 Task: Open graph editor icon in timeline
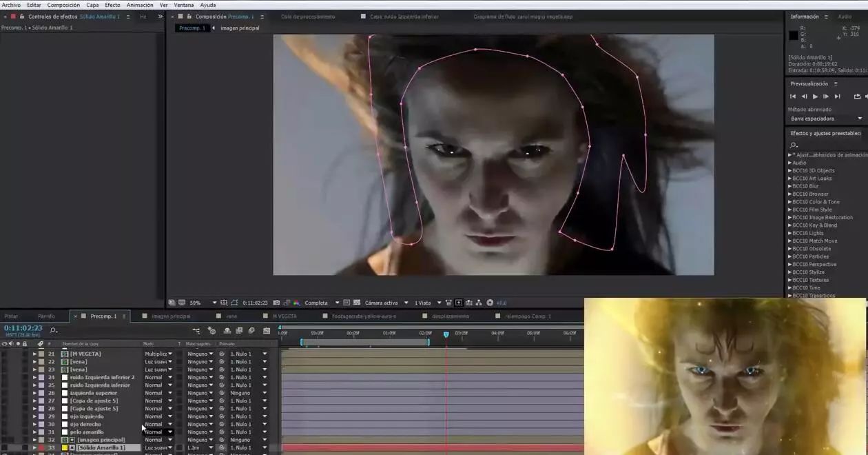[x=267, y=331]
